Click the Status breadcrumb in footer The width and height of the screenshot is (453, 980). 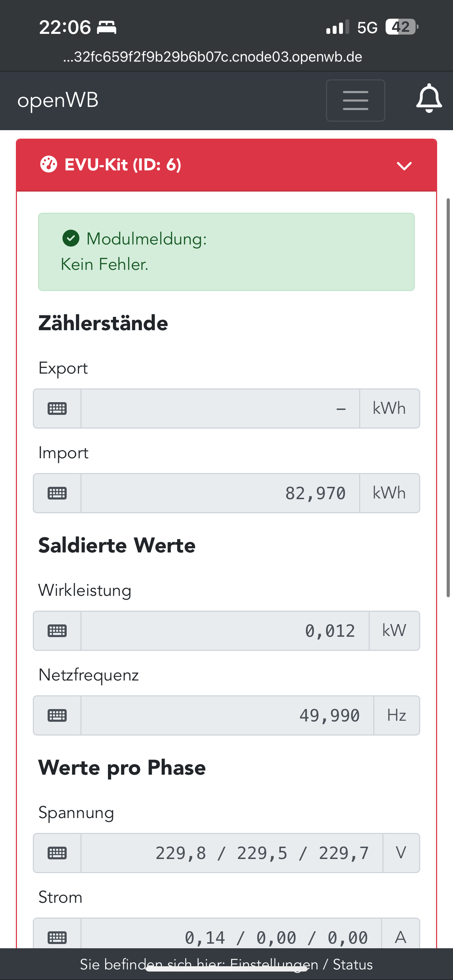[352, 964]
